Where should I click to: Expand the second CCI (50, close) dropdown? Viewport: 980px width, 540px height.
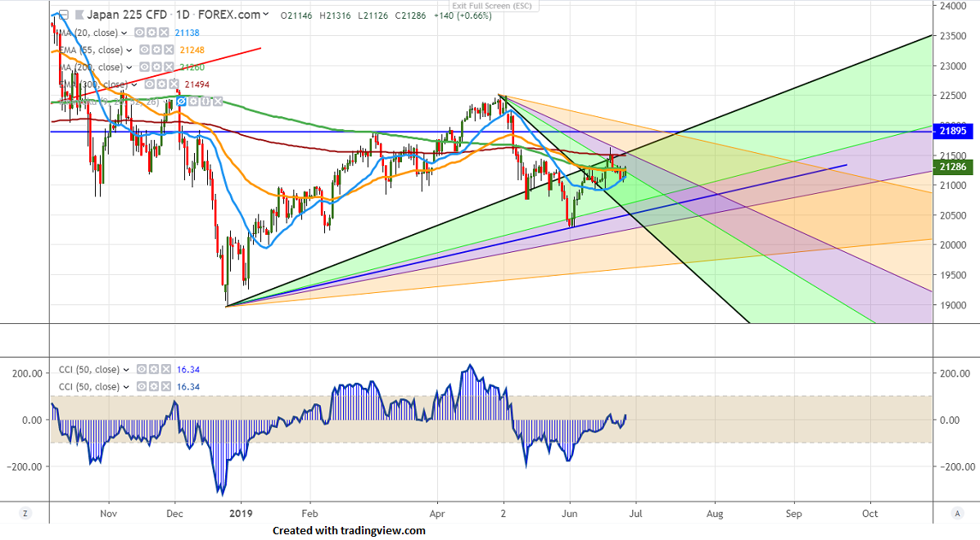pos(126,388)
